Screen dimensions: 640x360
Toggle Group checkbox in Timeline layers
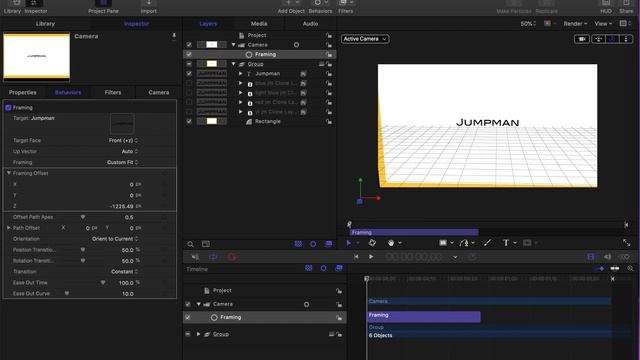(188, 334)
